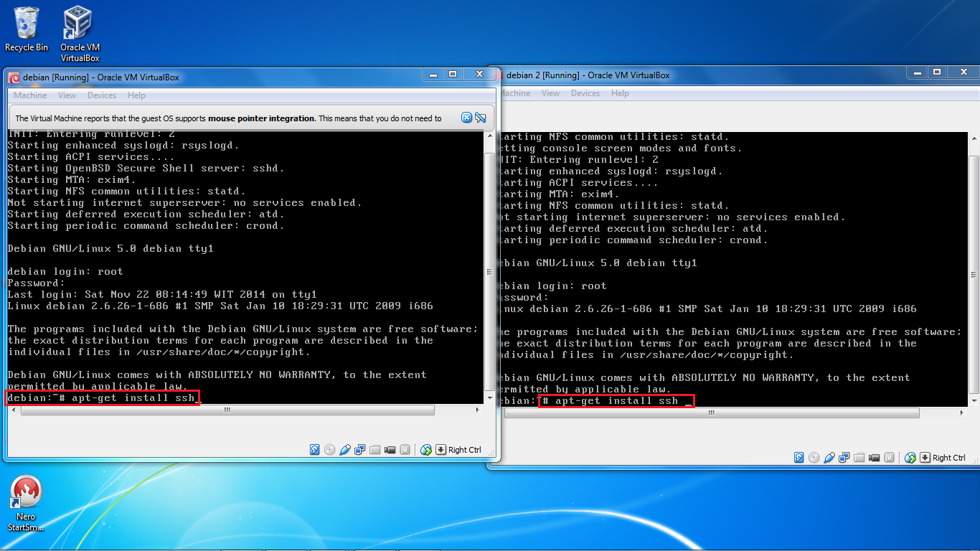Click video capture indicator in debian window
Screen dimensions: 980x551
pos(390,450)
